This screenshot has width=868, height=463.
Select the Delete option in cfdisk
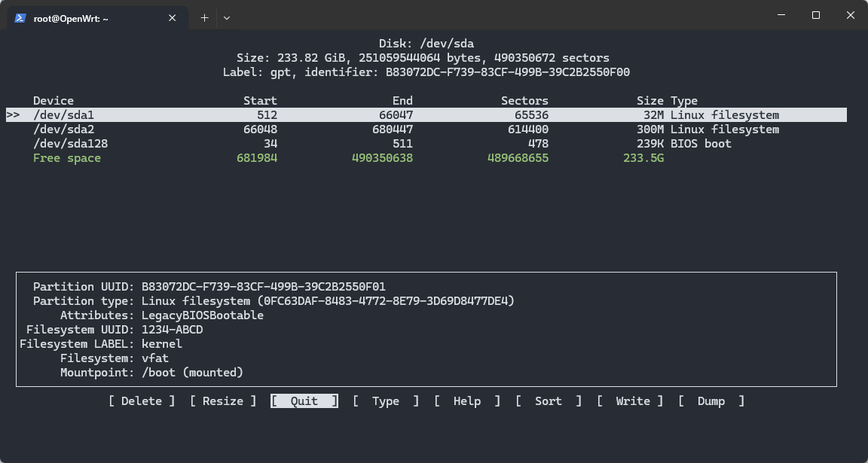pos(141,401)
